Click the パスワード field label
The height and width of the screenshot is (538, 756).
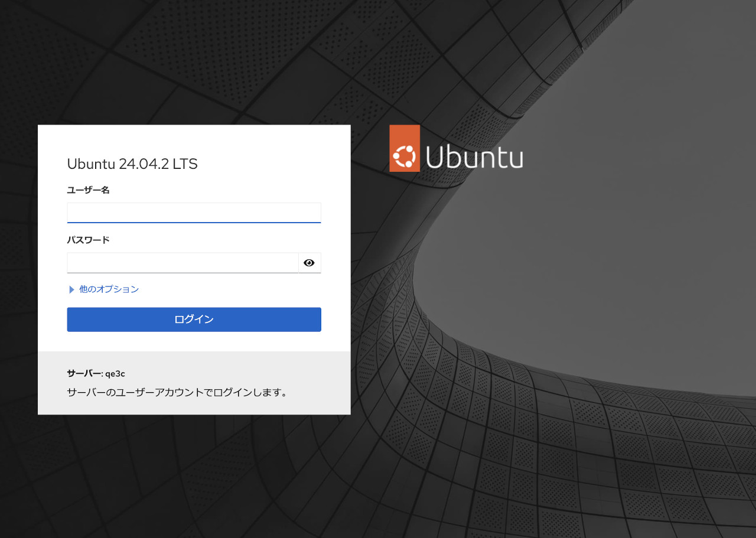[x=89, y=240]
